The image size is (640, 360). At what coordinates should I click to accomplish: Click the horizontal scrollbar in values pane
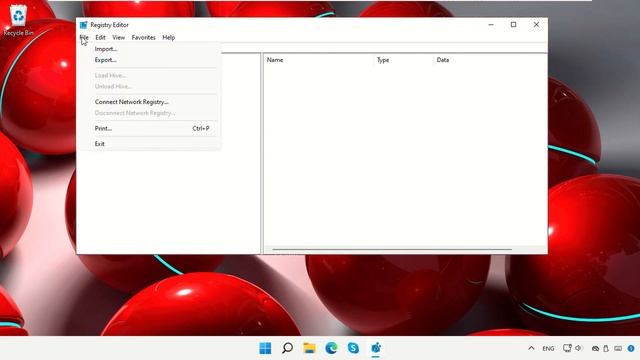pyautogui.click(x=392, y=249)
